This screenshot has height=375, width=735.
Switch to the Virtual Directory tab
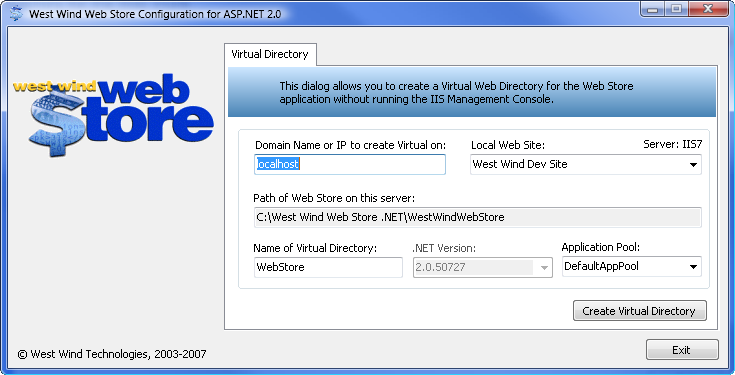270,54
